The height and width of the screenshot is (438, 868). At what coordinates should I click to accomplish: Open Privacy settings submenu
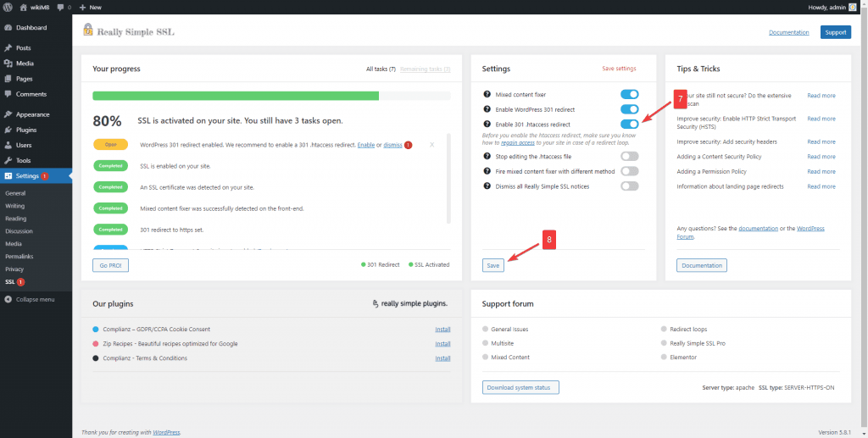14,269
